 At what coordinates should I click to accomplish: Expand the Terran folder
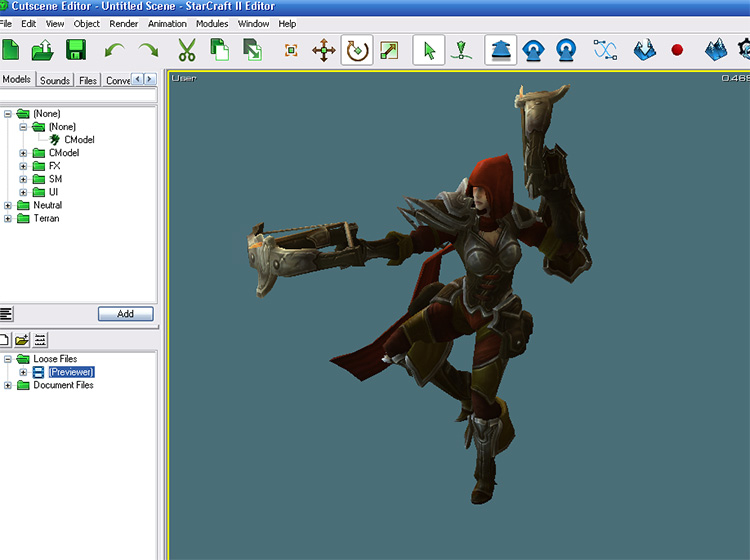[8, 219]
